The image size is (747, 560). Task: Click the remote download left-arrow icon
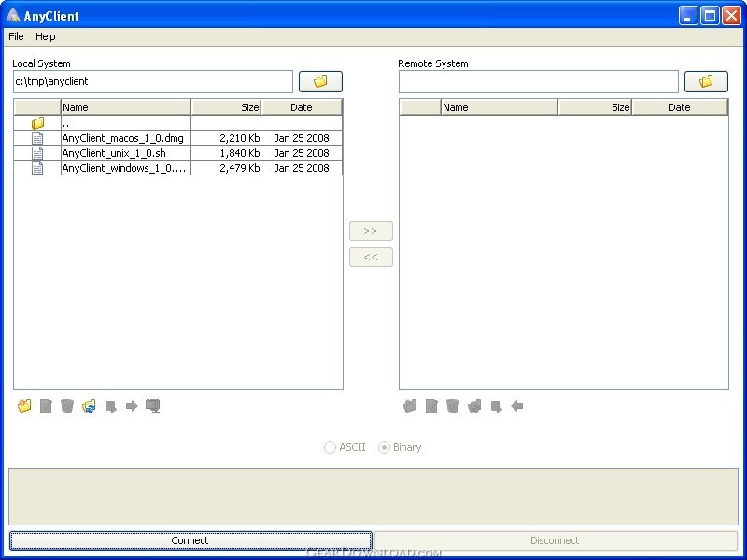pyautogui.click(x=517, y=406)
